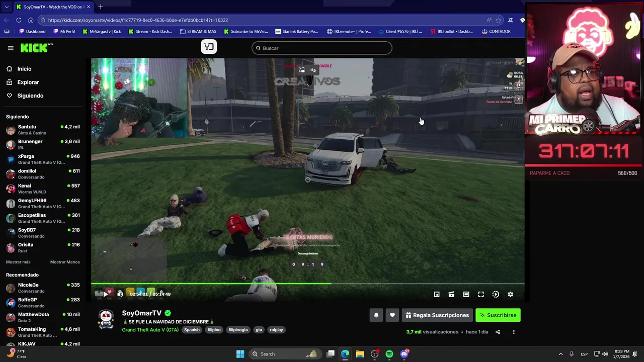Screen dimensions: 644x362
Task: Open Siguiendo in the sidebar
Action: point(30,96)
